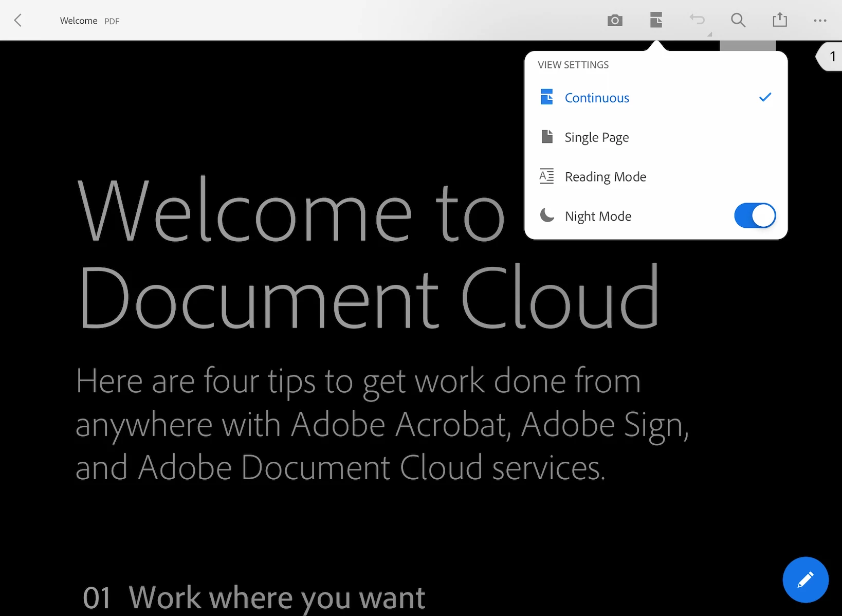
Task: Click the Continuous checkmark
Action: 765,97
